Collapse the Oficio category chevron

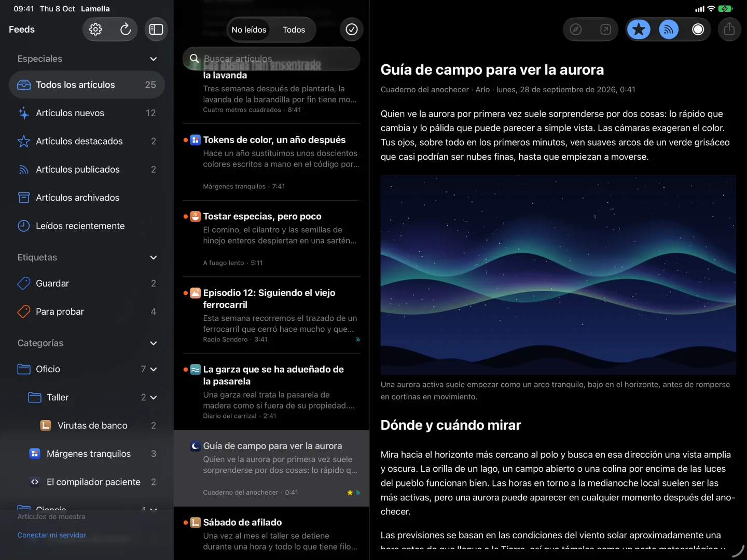pyautogui.click(x=154, y=369)
